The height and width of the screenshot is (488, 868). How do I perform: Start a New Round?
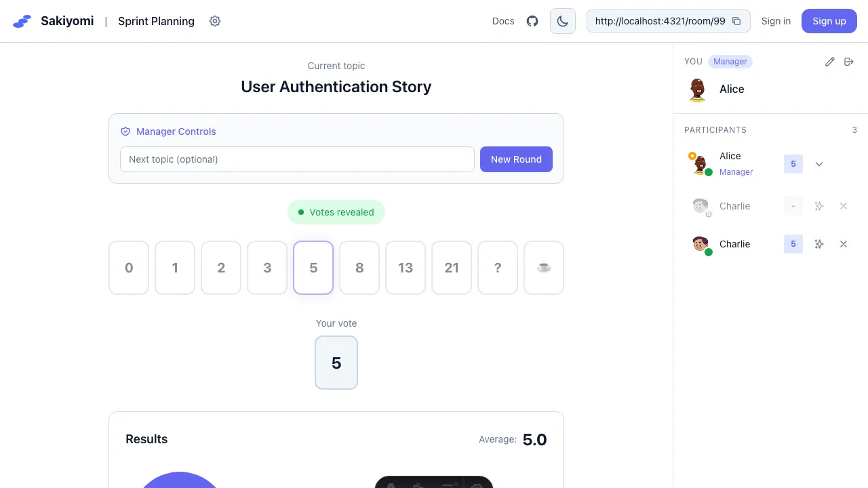click(x=516, y=159)
